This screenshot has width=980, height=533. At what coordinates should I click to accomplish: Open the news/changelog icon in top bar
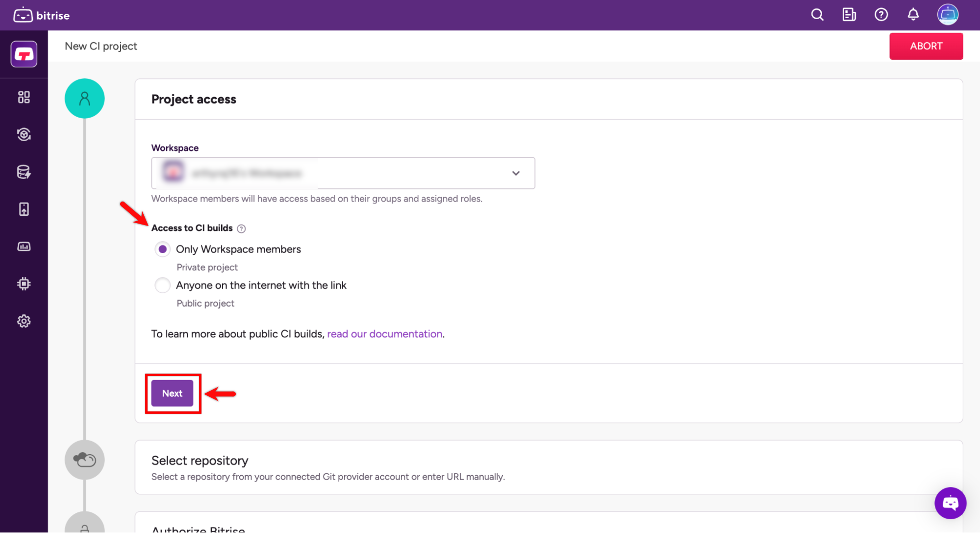pyautogui.click(x=849, y=15)
